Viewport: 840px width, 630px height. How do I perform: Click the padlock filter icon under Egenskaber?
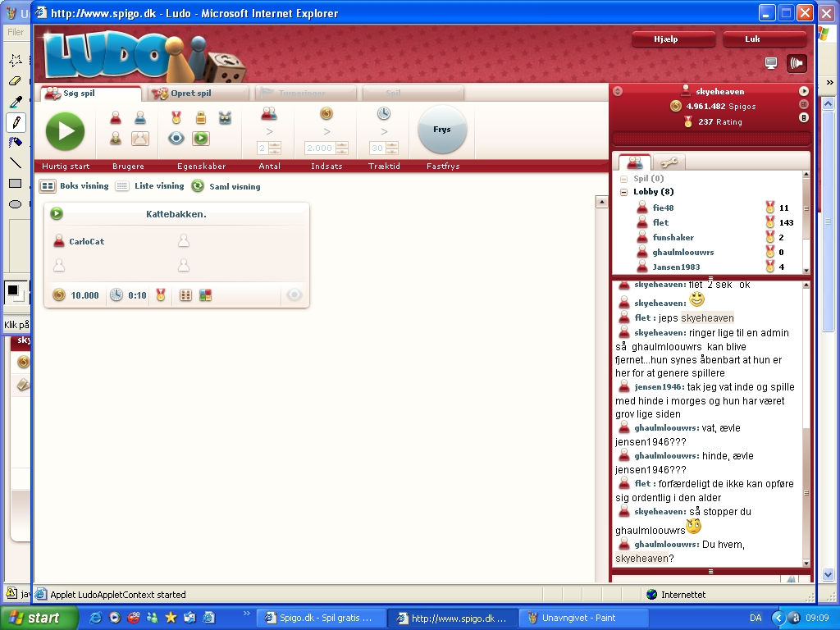tap(200, 117)
